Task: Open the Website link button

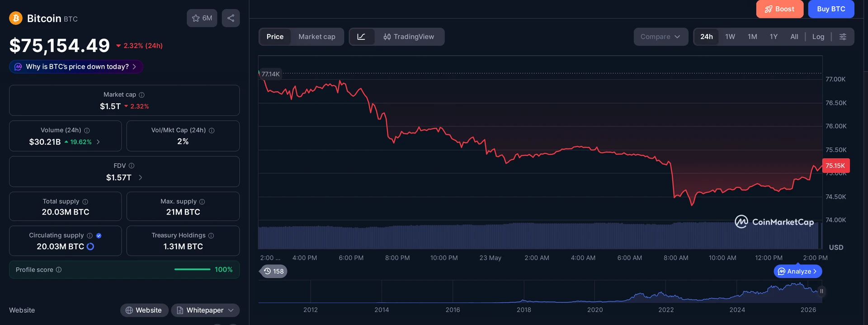Action: click(144, 310)
